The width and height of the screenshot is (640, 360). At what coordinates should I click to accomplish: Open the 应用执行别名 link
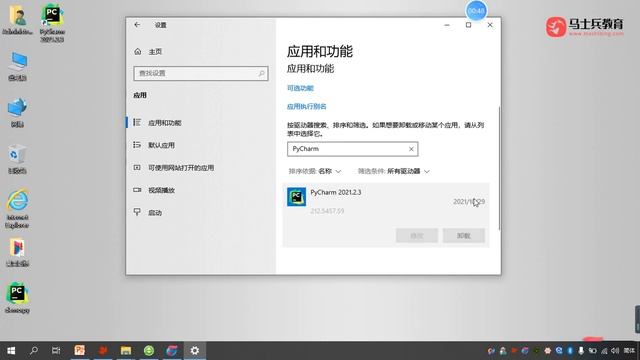pyautogui.click(x=307, y=107)
